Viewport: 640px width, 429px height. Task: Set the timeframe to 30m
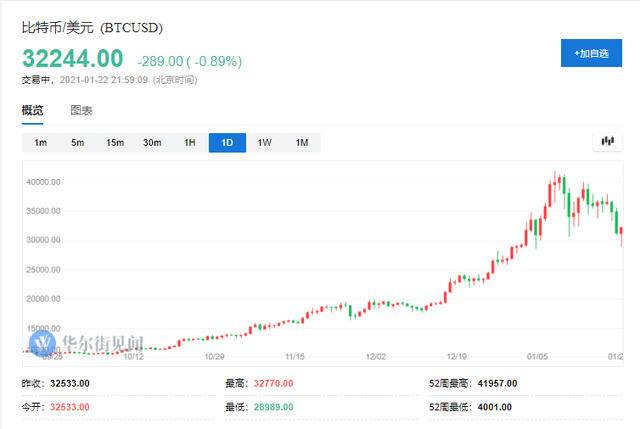(152, 143)
